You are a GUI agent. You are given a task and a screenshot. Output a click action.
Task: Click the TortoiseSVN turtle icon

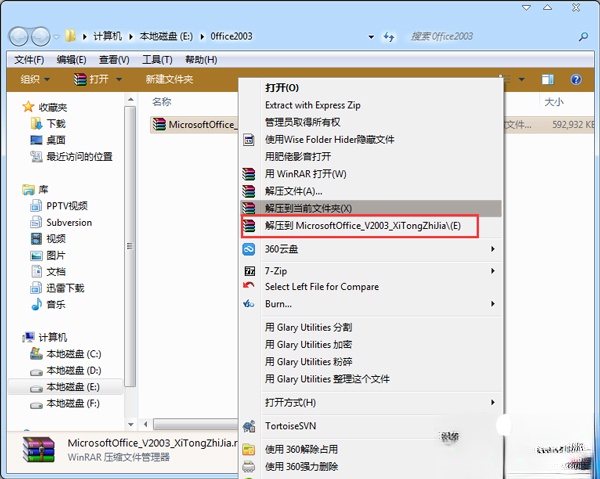pyautogui.click(x=249, y=426)
